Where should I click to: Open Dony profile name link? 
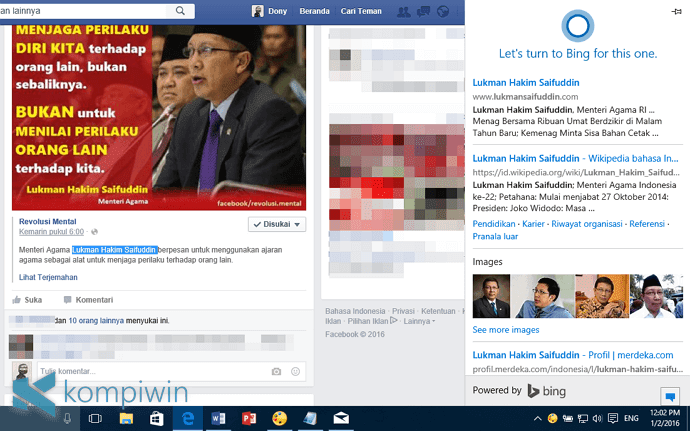coord(277,11)
